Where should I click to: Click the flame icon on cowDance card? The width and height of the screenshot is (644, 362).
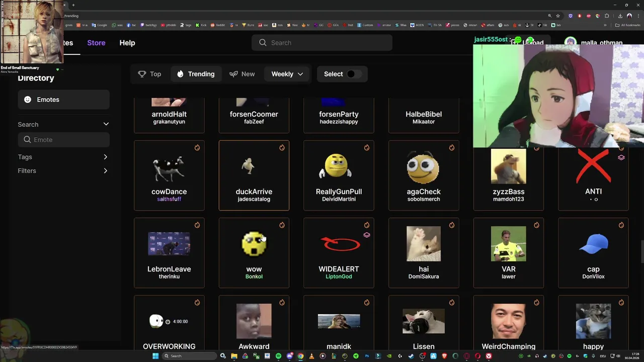[x=197, y=147]
